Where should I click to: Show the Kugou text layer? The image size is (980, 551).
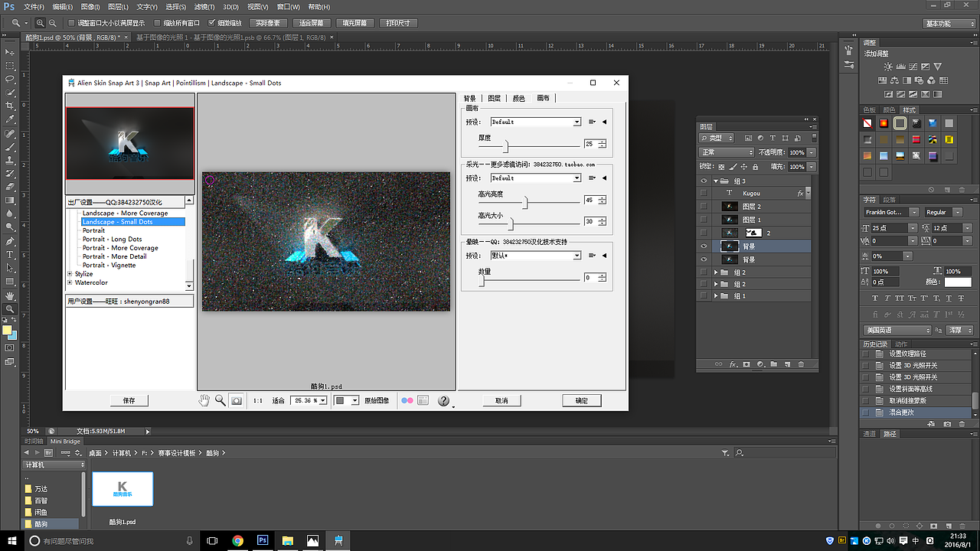click(x=704, y=194)
